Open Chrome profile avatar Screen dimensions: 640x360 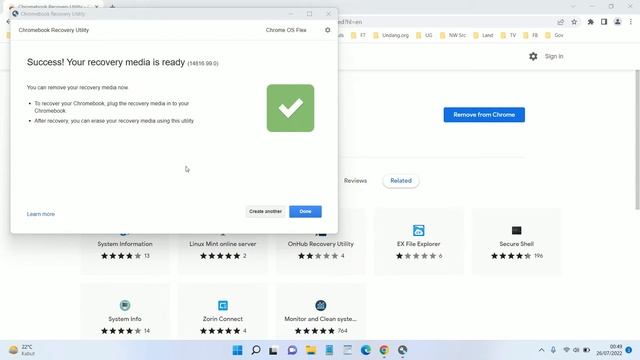[617, 22]
